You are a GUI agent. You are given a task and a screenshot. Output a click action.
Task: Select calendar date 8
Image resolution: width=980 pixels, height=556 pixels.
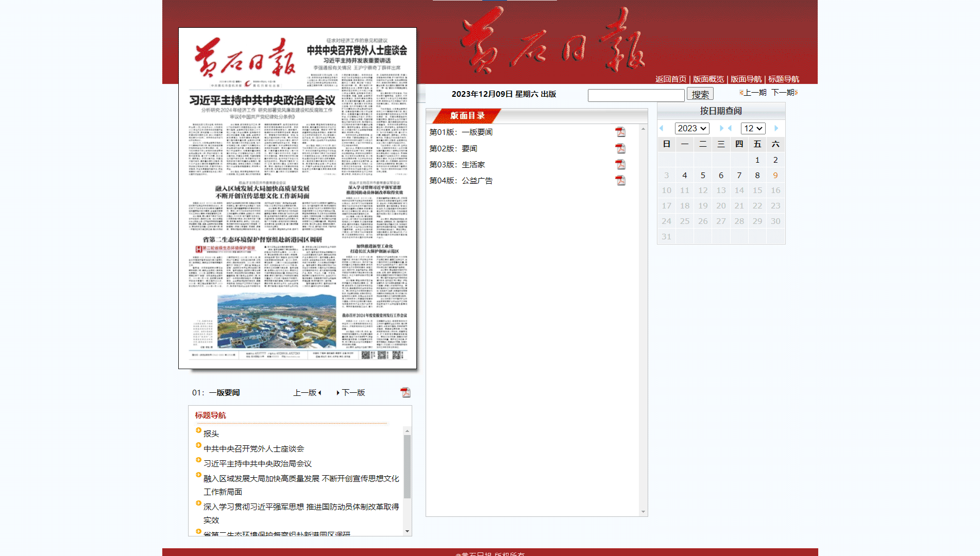click(757, 176)
